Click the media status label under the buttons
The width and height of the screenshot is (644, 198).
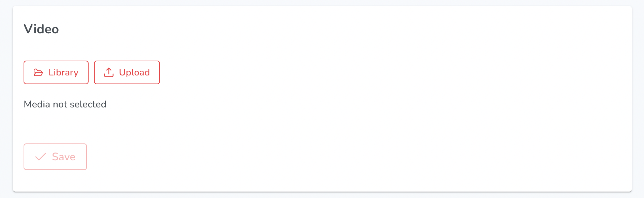click(x=65, y=104)
